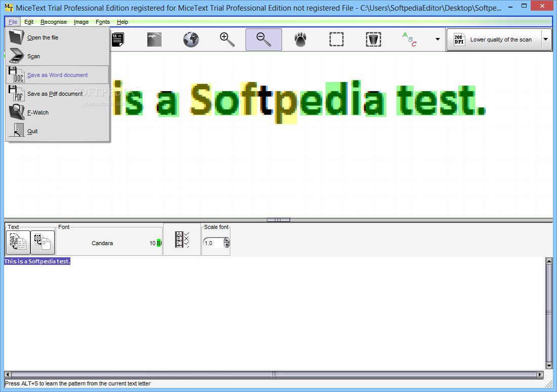Choose Save as Pdf document

(58, 94)
